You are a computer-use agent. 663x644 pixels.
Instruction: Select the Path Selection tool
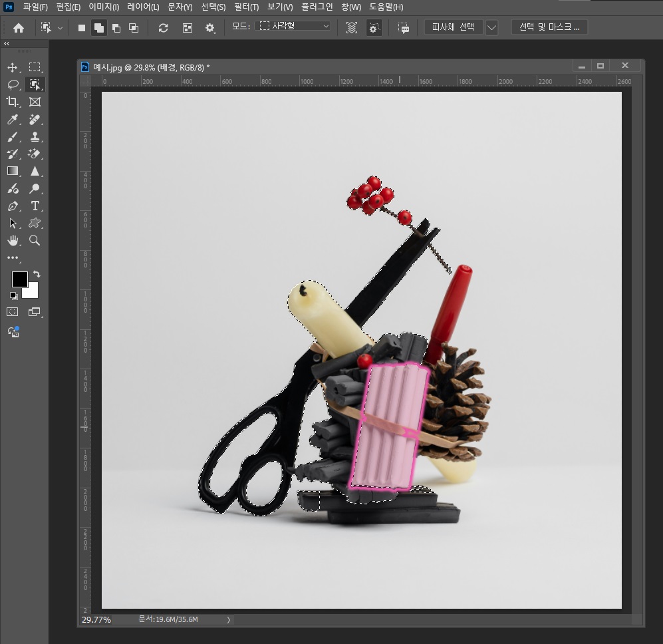tap(12, 223)
